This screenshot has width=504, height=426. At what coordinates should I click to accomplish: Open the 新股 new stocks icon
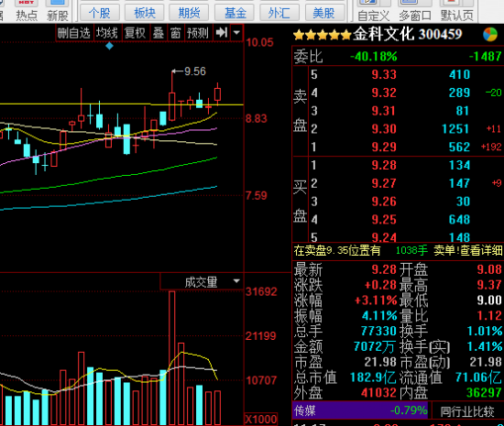(x=58, y=11)
